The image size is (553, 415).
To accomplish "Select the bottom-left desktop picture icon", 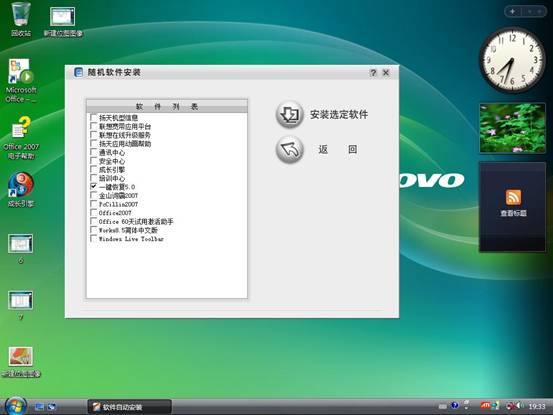I will (20, 361).
